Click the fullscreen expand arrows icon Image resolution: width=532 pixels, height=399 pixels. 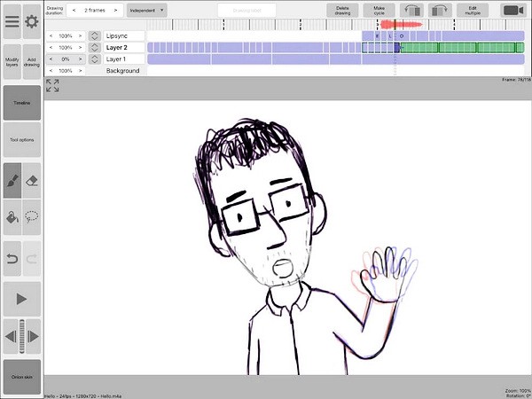[52, 86]
